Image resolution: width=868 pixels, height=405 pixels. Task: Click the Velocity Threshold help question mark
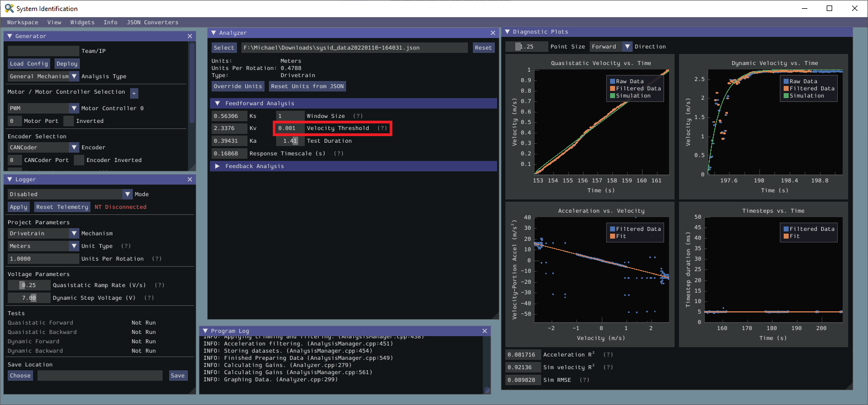[x=382, y=128]
